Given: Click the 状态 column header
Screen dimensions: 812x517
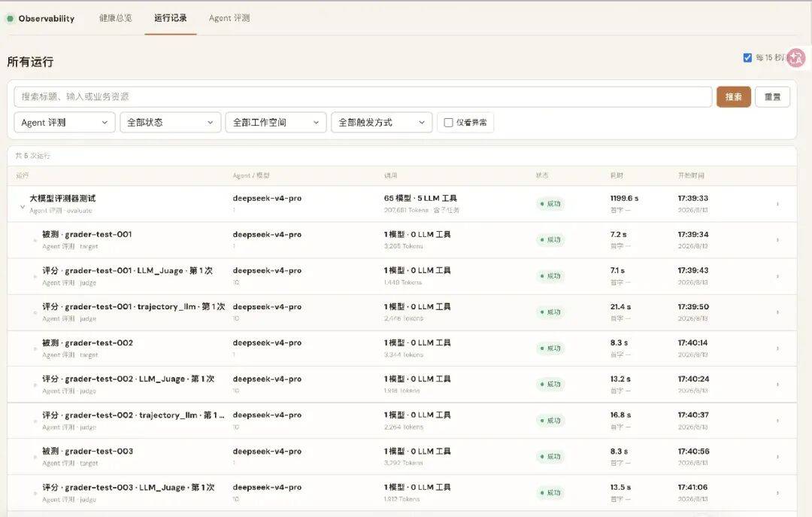Looking at the screenshot, I should pyautogui.click(x=542, y=176).
